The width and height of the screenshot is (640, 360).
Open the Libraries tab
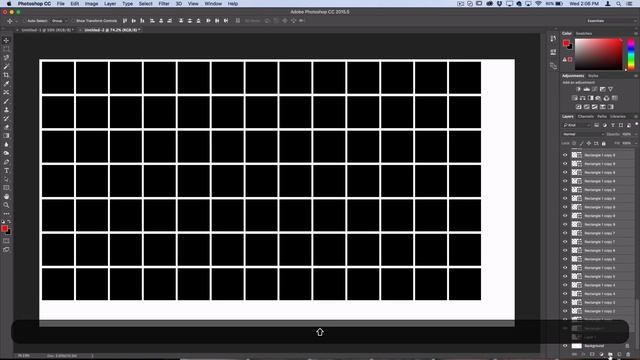click(618, 116)
